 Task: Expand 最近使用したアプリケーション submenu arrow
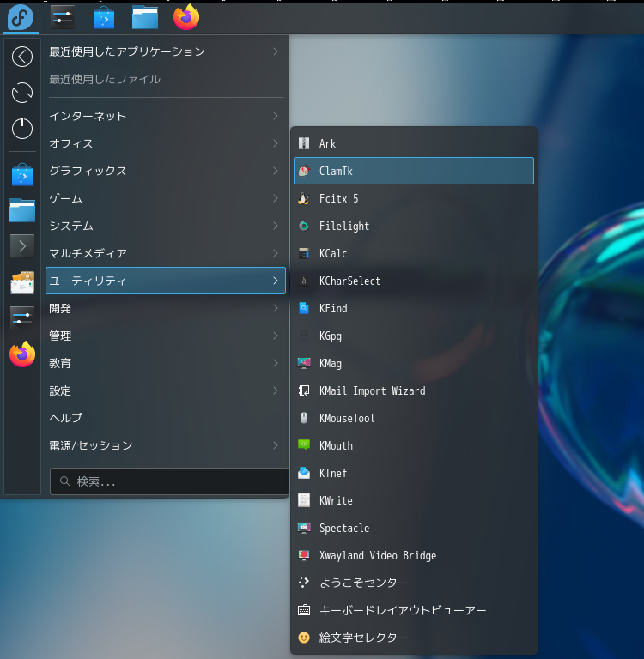click(276, 51)
